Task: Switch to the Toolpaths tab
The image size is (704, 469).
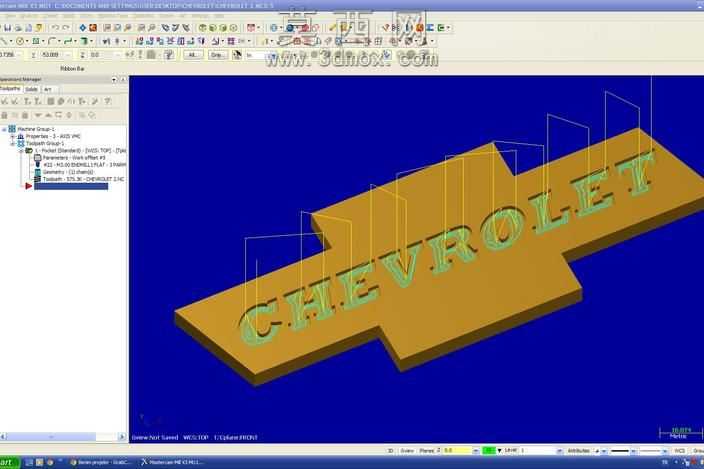Action: (x=10, y=89)
